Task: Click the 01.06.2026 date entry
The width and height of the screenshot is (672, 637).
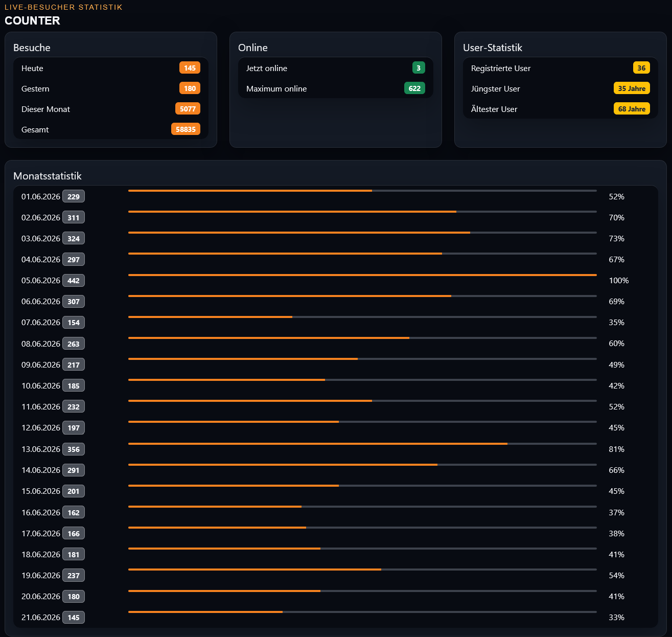Action: pos(41,197)
